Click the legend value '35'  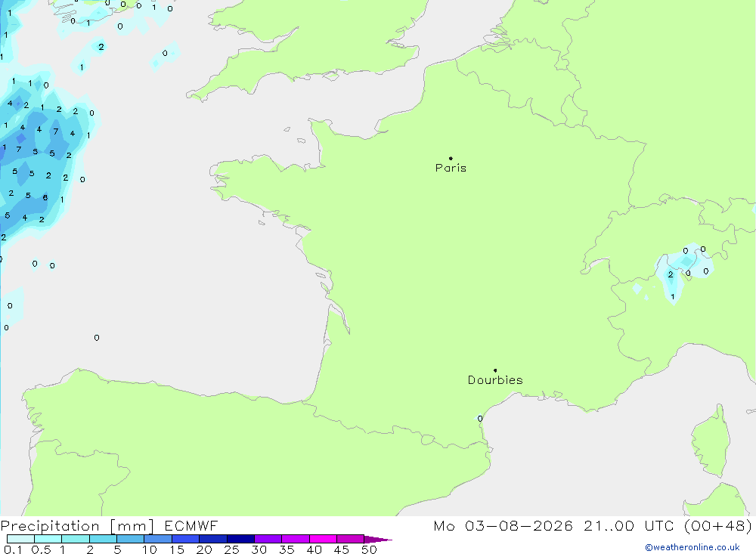click(287, 549)
